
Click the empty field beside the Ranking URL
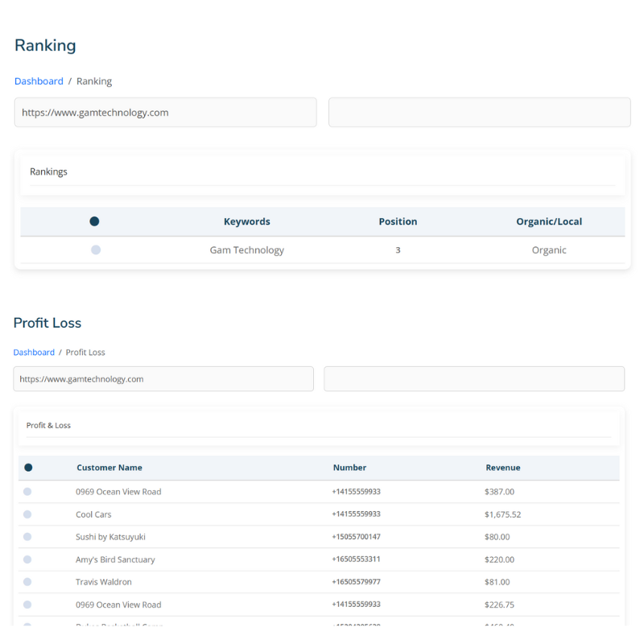tap(479, 113)
